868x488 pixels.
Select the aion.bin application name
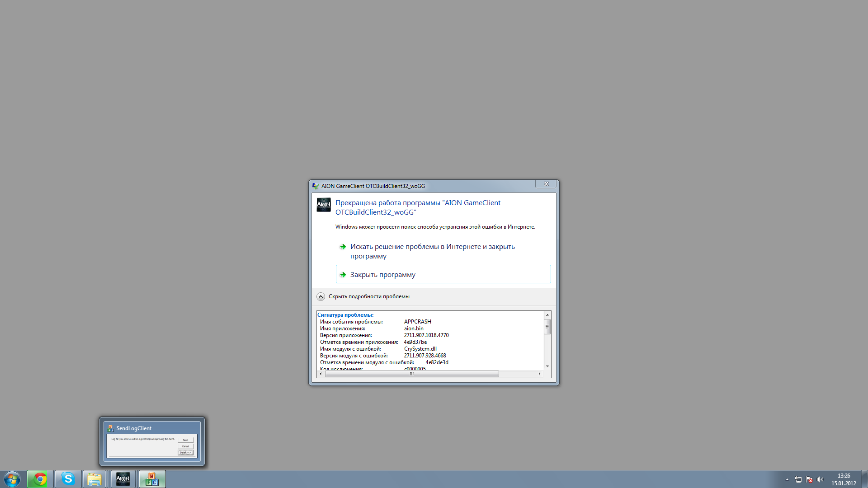[414, 328]
